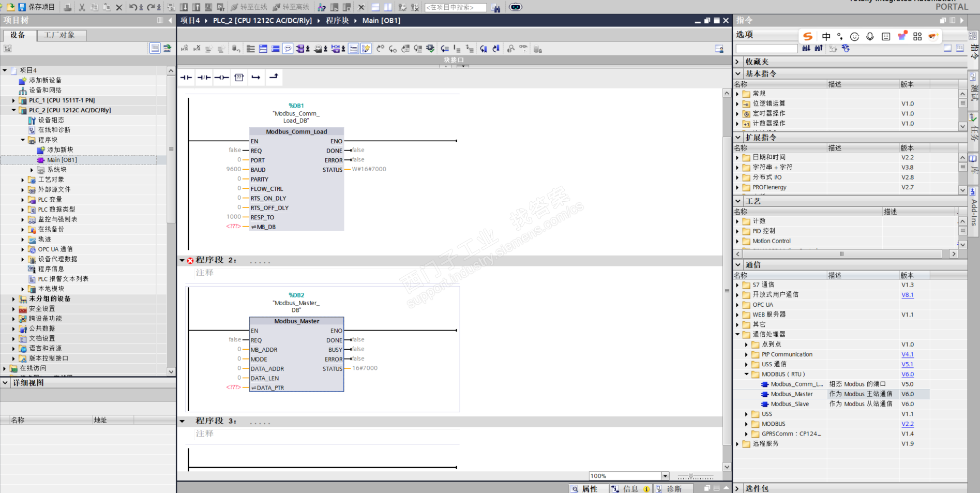Click the Modbus_Master block title
This screenshot has width=980, height=493.
(x=296, y=321)
